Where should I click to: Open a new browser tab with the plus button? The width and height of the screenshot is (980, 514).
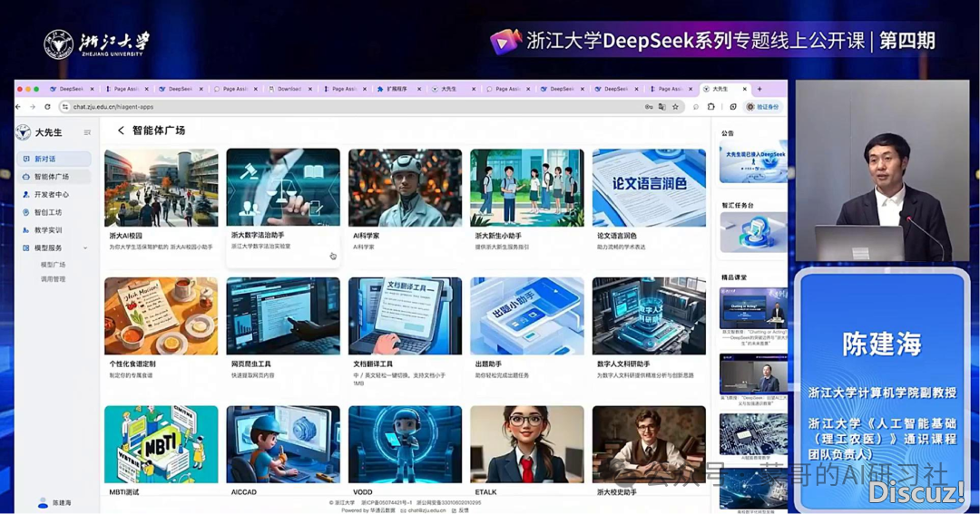[760, 90]
